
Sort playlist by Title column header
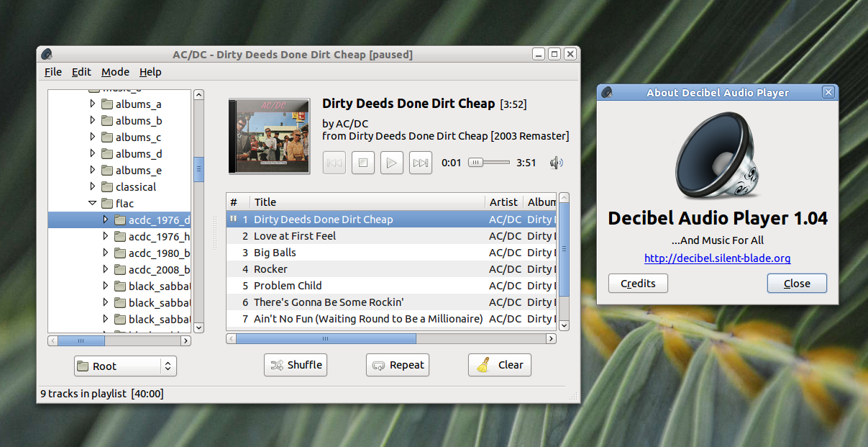367,202
